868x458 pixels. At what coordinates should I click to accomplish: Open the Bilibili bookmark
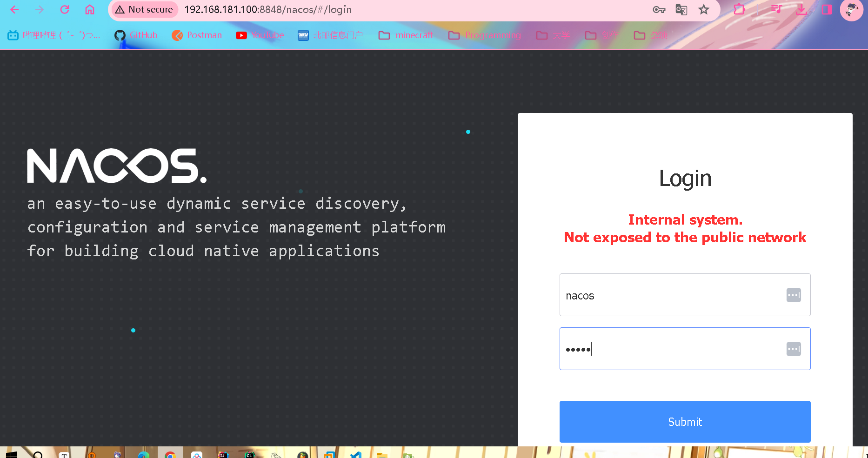click(54, 35)
